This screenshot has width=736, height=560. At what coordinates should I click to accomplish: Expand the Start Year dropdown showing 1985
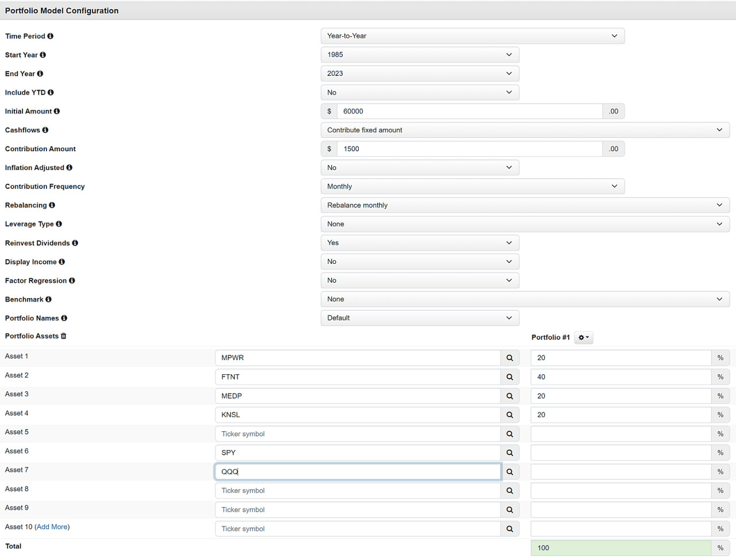coord(420,55)
